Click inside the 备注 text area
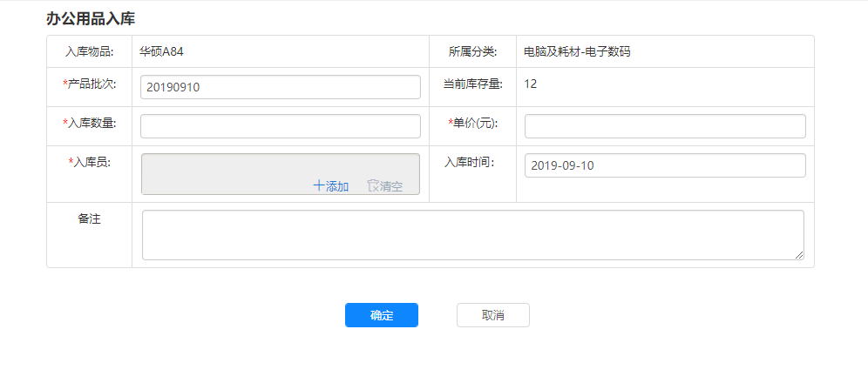This screenshot has width=868, height=383. (472, 234)
